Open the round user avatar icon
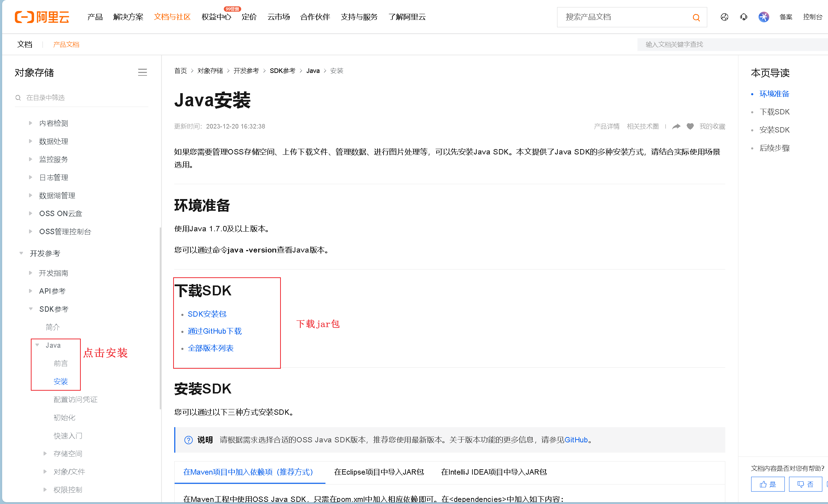The height and width of the screenshot is (504, 828). (764, 17)
